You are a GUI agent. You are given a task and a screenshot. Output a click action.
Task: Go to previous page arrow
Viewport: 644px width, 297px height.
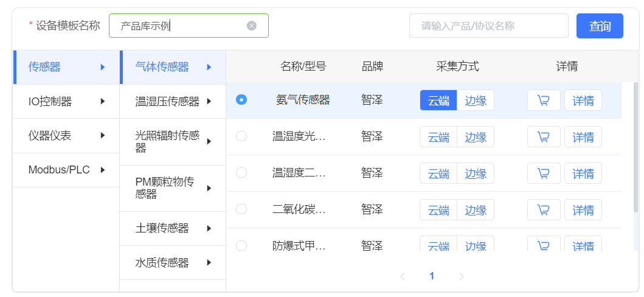(x=403, y=276)
